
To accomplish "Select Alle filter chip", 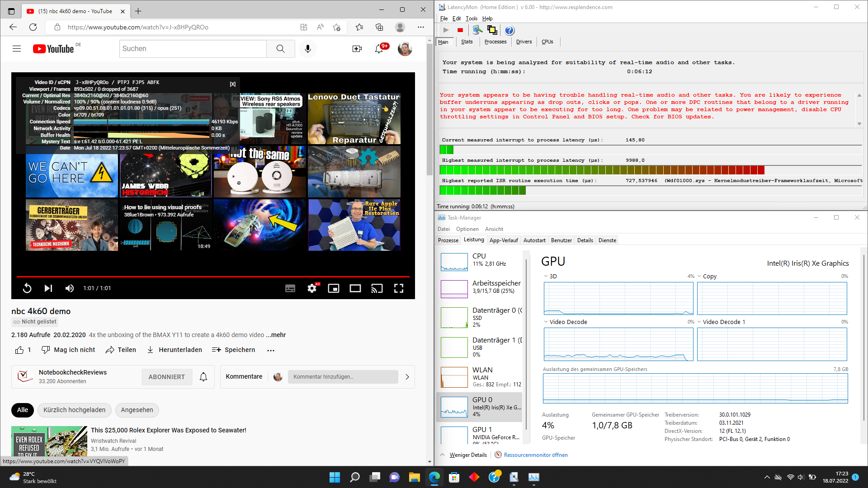I will coord(23,410).
